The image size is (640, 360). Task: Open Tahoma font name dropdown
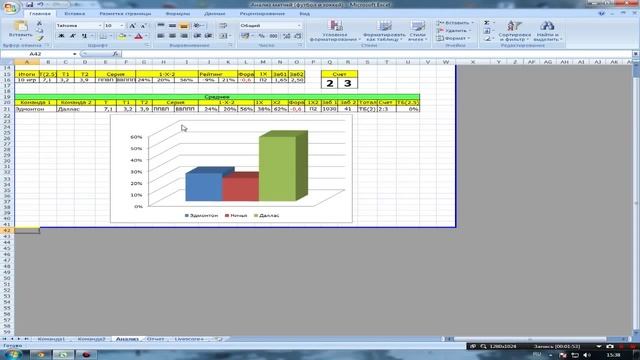pos(100,26)
